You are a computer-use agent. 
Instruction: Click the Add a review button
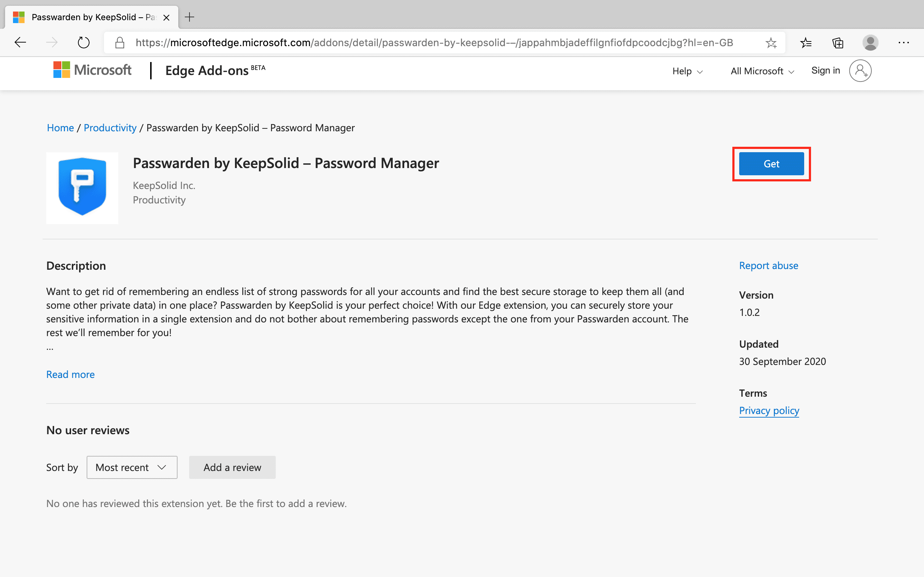click(x=232, y=467)
